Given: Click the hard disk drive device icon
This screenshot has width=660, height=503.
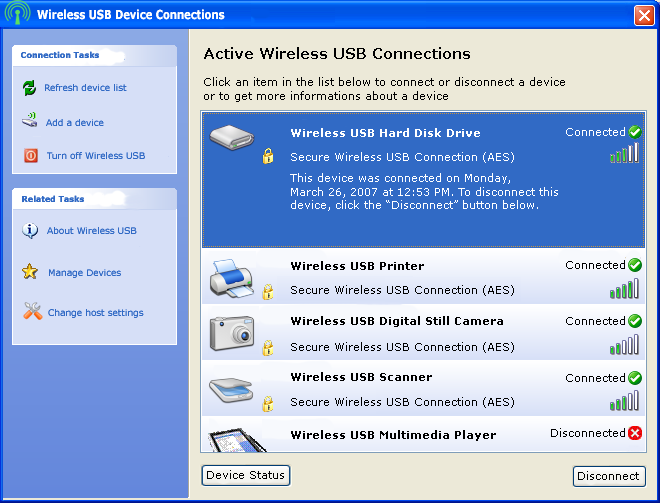Looking at the screenshot, I should click(x=232, y=137).
